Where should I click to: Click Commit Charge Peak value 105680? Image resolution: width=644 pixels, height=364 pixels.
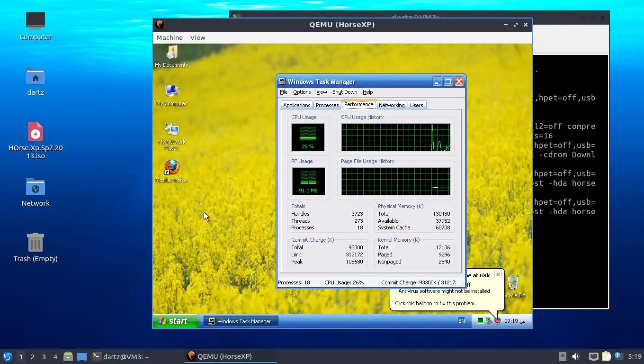354,262
